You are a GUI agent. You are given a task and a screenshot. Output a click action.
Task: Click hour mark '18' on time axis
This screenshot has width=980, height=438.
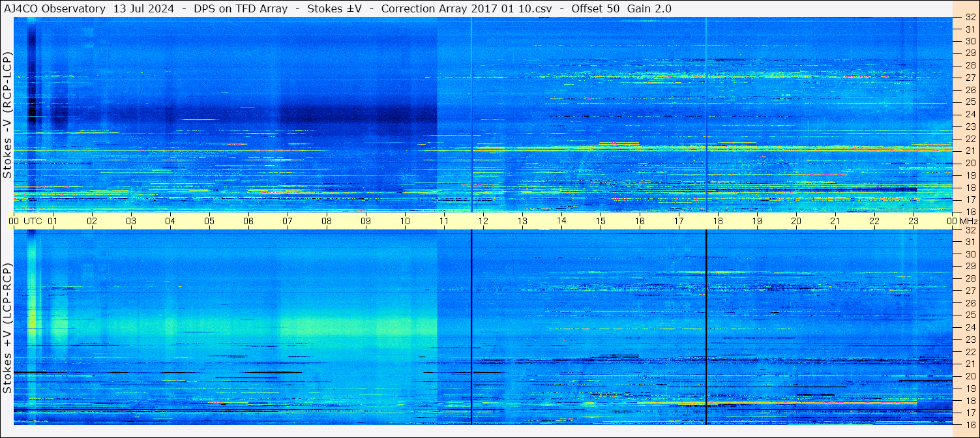(718, 221)
